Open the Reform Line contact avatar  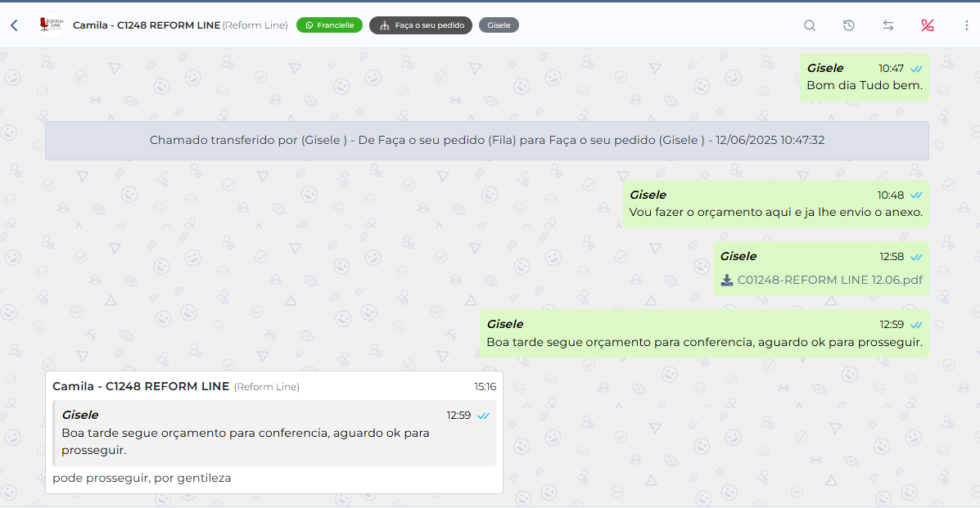pyautogui.click(x=52, y=25)
